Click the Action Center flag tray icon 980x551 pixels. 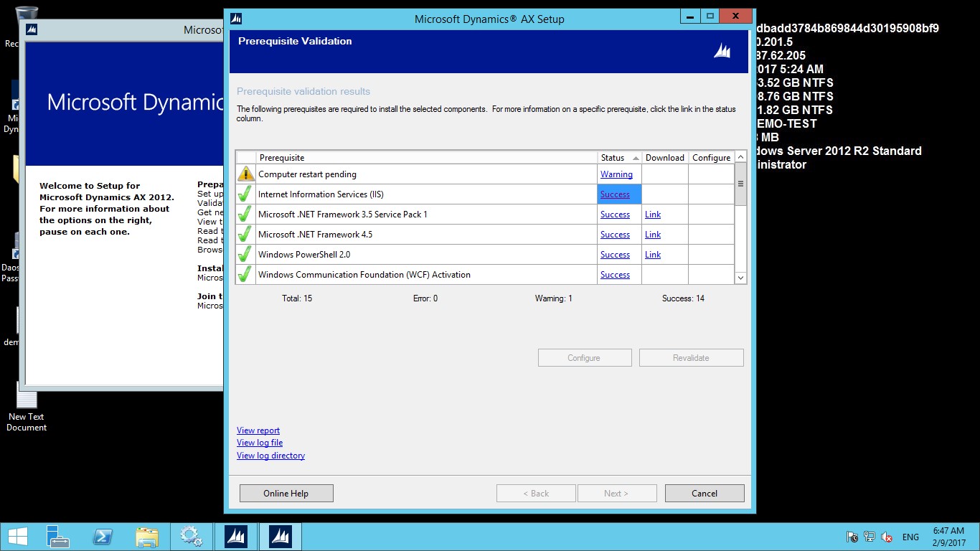pyautogui.click(x=852, y=537)
